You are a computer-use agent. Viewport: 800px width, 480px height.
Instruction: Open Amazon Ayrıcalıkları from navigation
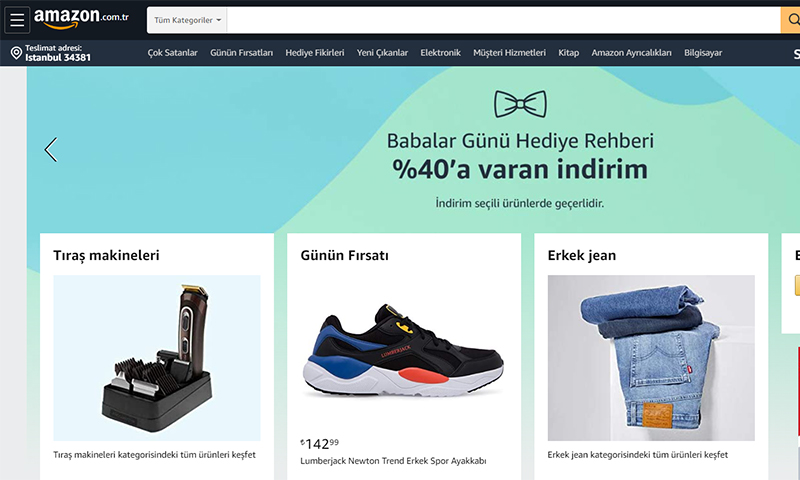click(x=631, y=53)
